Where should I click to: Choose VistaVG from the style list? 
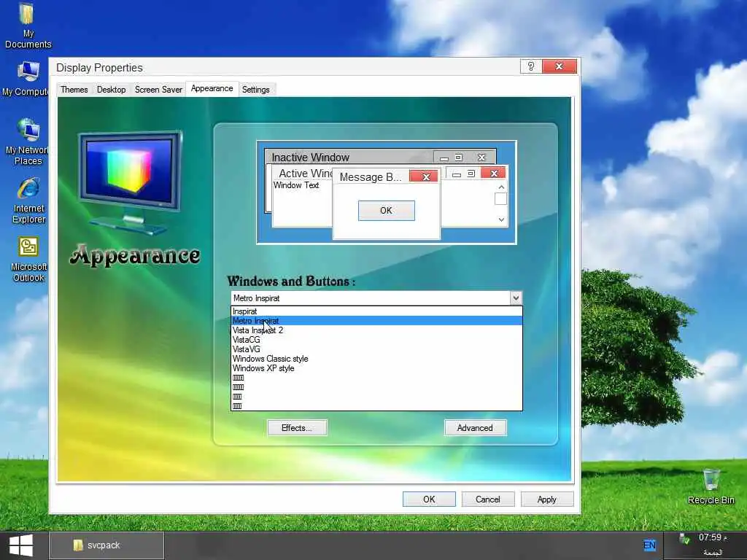point(376,349)
